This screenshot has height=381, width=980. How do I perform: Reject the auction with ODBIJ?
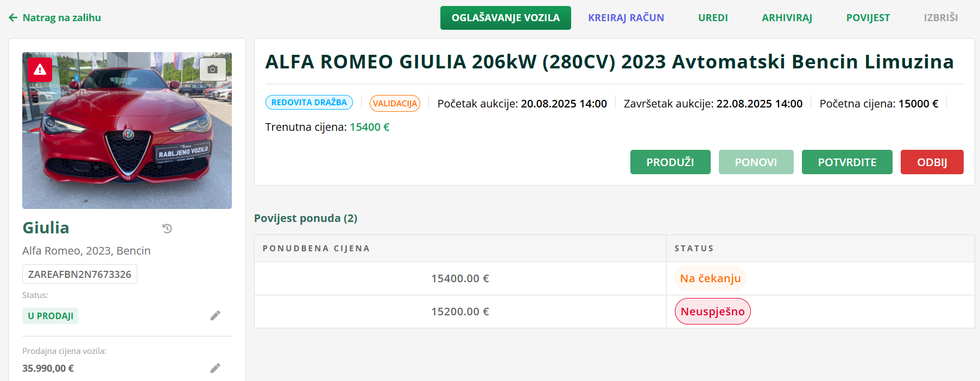[x=932, y=162]
